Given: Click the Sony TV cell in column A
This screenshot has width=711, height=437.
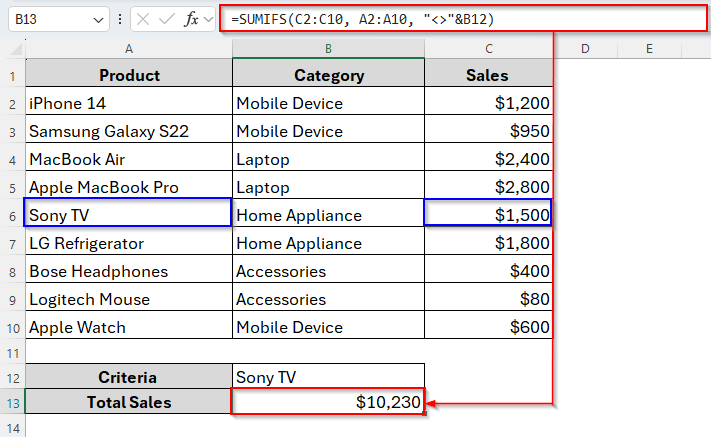Looking at the screenshot, I should [x=129, y=215].
